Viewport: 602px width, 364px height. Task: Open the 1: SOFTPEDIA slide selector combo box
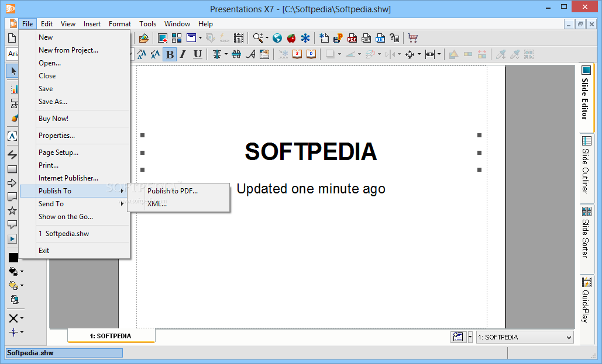pyautogui.click(x=525, y=337)
